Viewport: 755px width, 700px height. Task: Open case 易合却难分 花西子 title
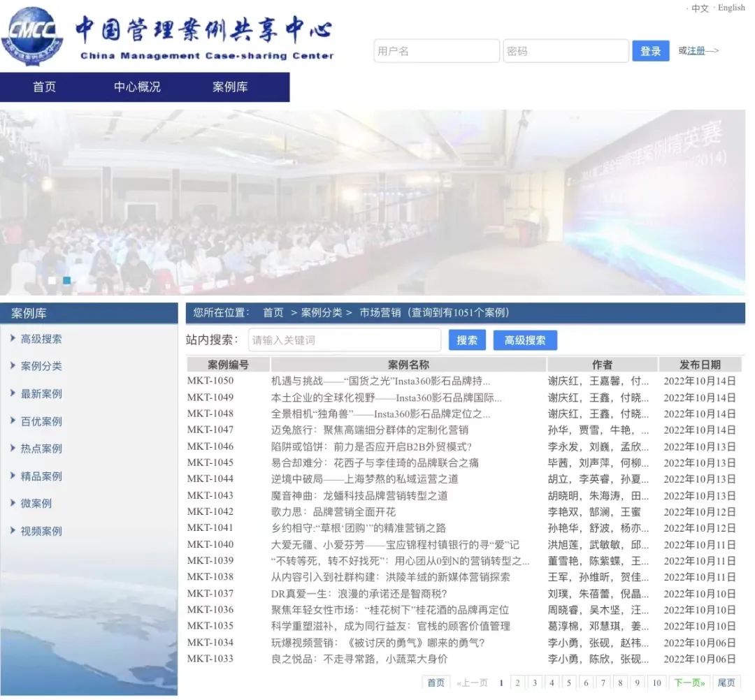pyautogui.click(x=375, y=462)
